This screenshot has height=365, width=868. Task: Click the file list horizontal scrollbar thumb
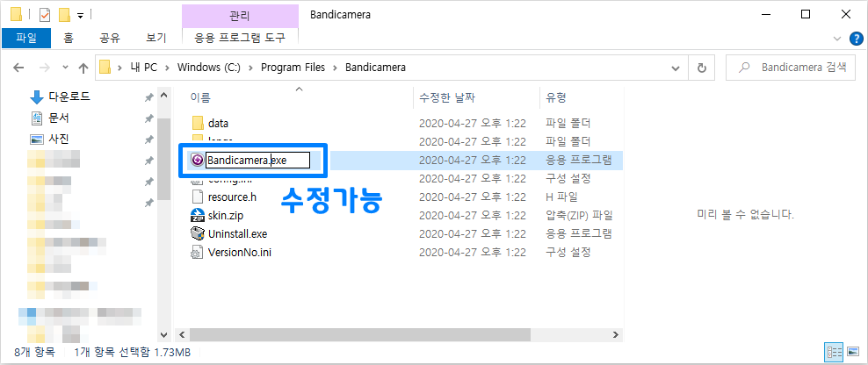[358, 334]
